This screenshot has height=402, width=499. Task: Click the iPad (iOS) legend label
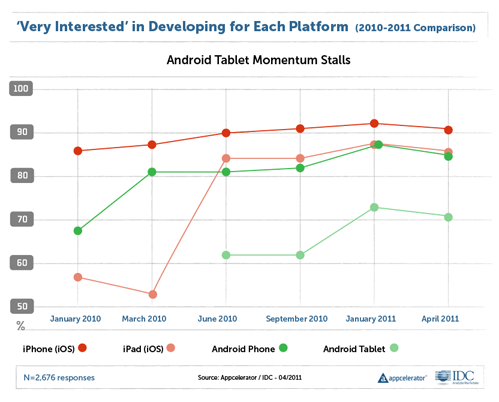143,349
